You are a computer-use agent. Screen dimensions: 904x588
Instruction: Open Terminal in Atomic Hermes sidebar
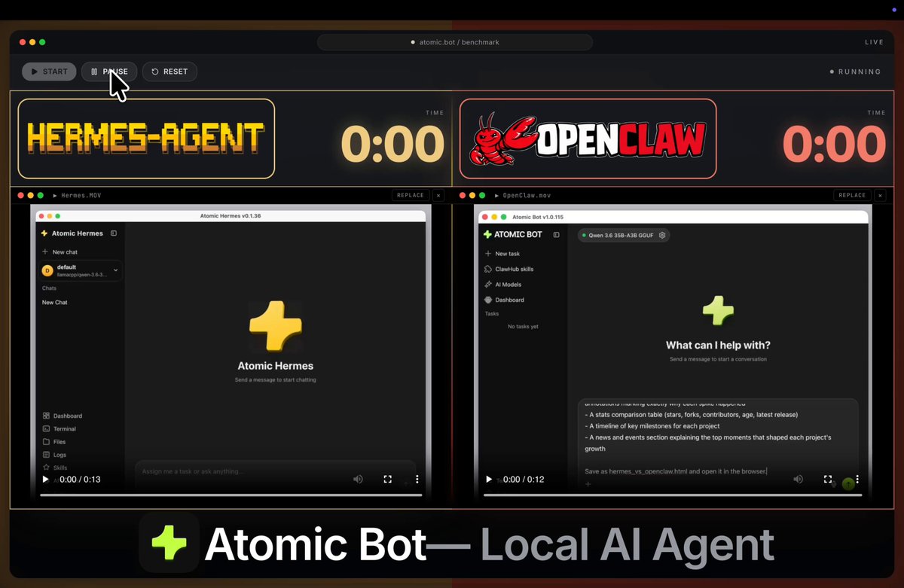pyautogui.click(x=60, y=428)
